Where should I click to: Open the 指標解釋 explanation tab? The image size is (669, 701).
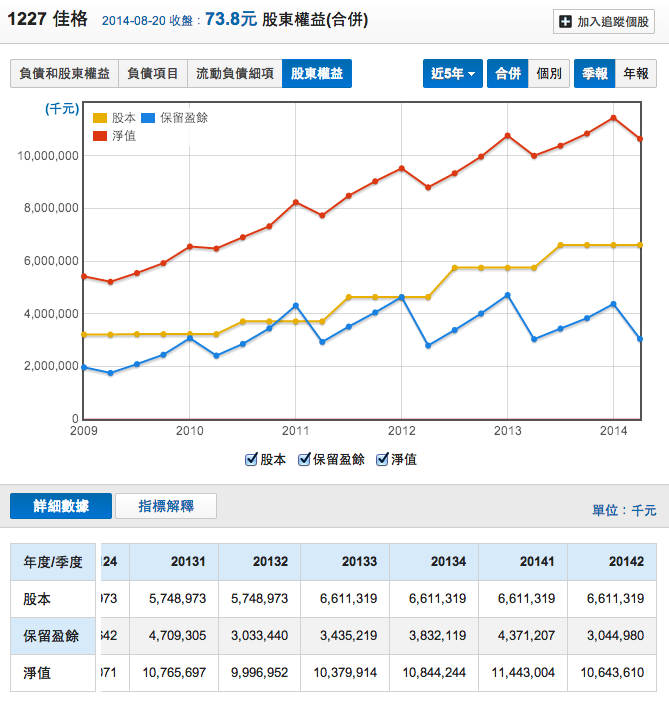(166, 506)
